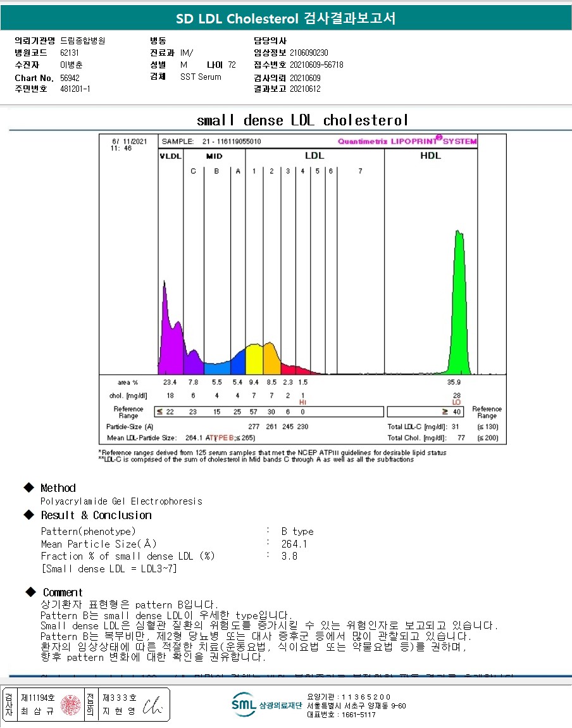This screenshot has width=572, height=728.
Task: Click the red examiner seal stamp
Action: click(x=70, y=705)
